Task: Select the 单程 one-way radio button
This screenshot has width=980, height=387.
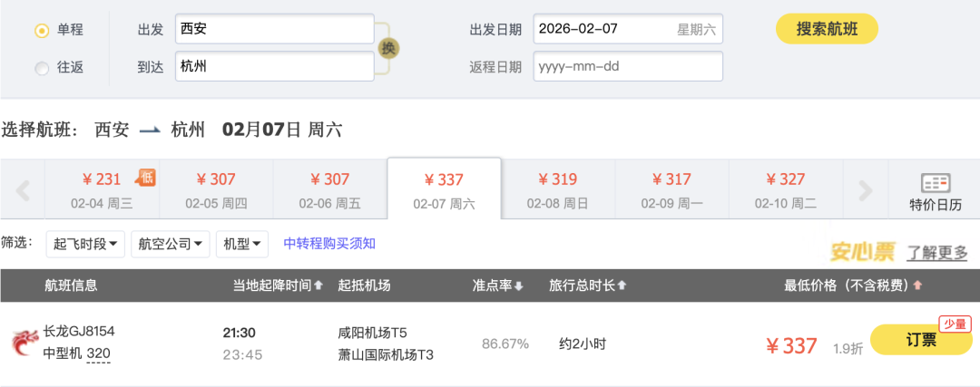Action: pos(42,31)
